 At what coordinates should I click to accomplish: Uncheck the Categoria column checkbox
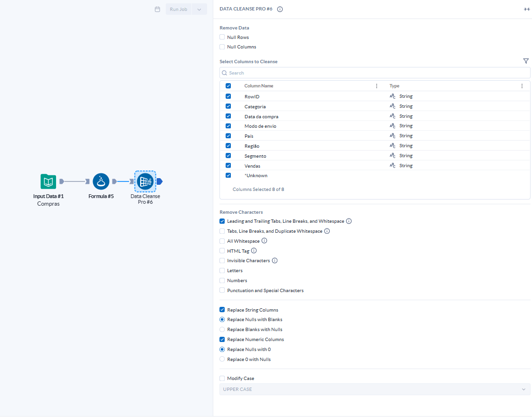pyautogui.click(x=228, y=106)
